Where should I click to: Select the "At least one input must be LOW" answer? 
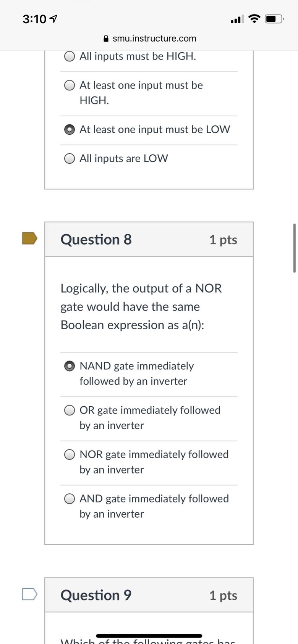pos(70,130)
